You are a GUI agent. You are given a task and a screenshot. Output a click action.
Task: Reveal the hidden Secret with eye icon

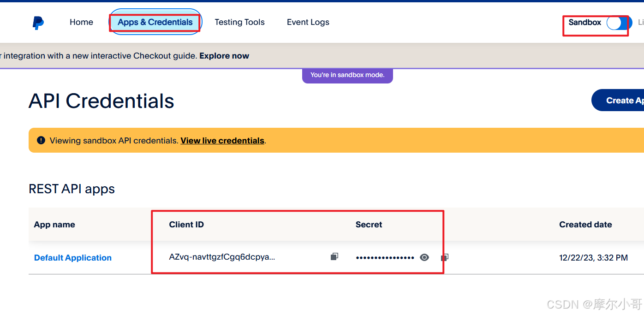424,257
